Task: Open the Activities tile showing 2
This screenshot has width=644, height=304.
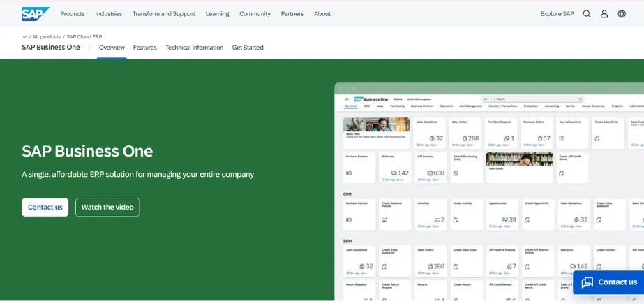Action: (430, 215)
